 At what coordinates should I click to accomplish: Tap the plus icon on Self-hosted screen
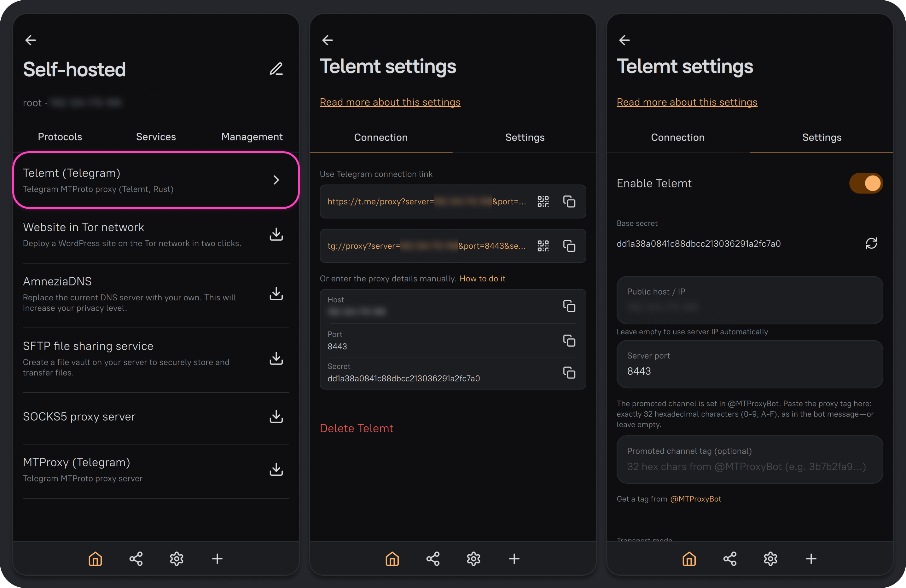(x=218, y=559)
